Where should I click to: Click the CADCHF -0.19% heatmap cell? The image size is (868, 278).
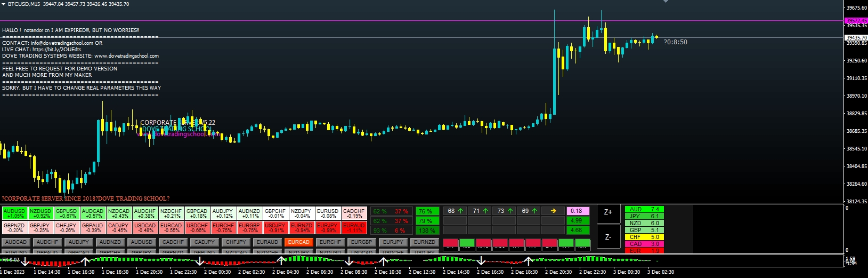point(355,213)
